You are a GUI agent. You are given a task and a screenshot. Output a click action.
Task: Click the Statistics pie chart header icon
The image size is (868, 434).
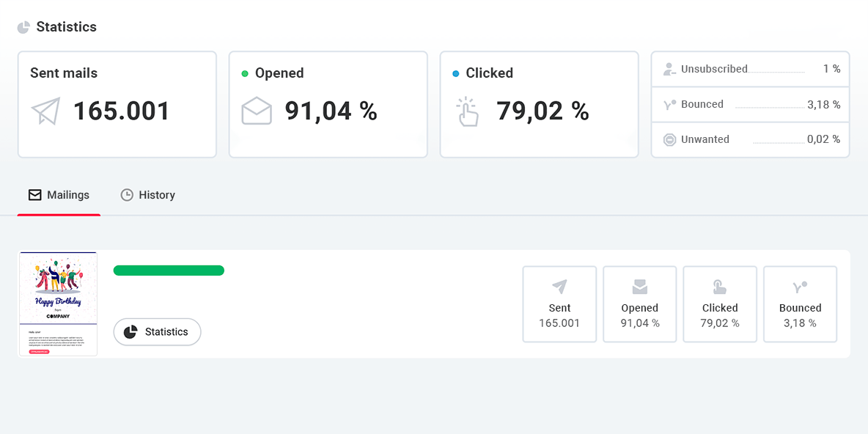[x=24, y=27]
